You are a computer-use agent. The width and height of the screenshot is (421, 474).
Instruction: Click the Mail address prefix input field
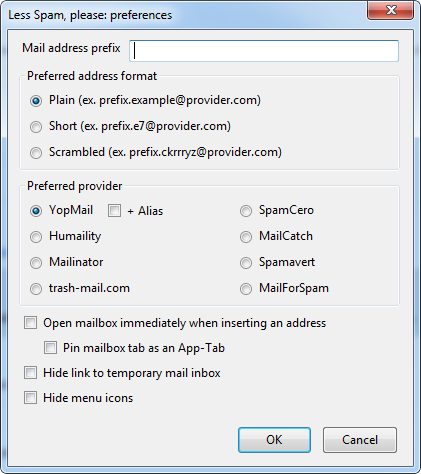coord(264,51)
